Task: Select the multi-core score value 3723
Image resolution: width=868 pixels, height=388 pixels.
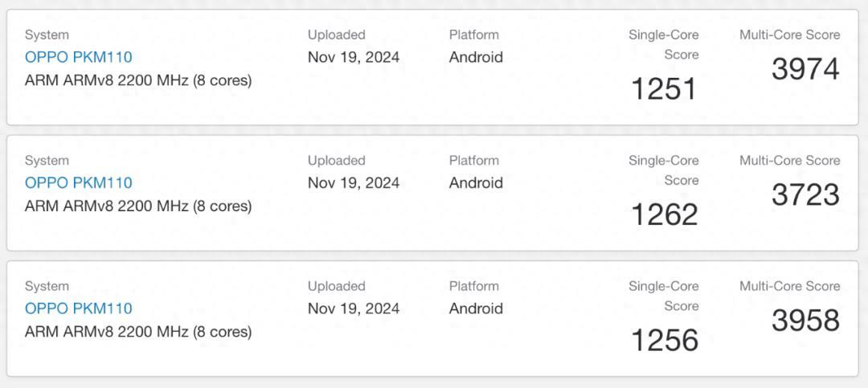Action: tap(805, 194)
